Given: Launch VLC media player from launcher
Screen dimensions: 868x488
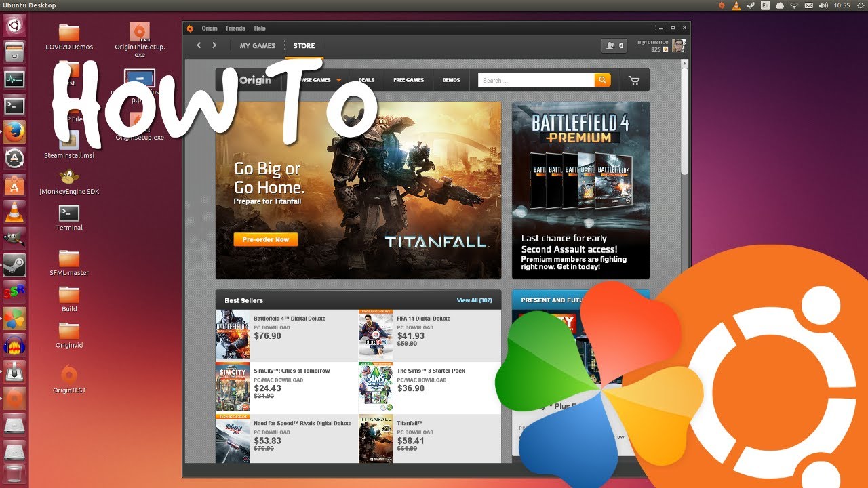Looking at the screenshot, I should [x=14, y=211].
